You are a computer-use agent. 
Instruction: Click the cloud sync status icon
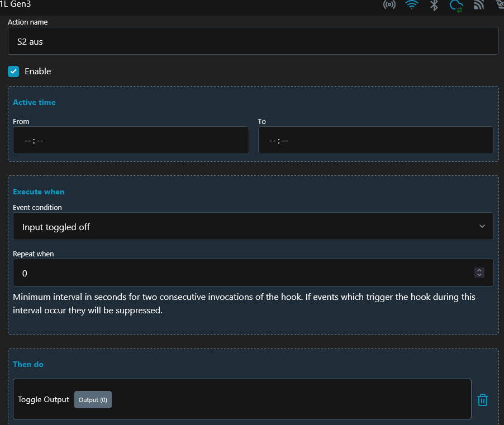pyautogui.click(x=457, y=6)
